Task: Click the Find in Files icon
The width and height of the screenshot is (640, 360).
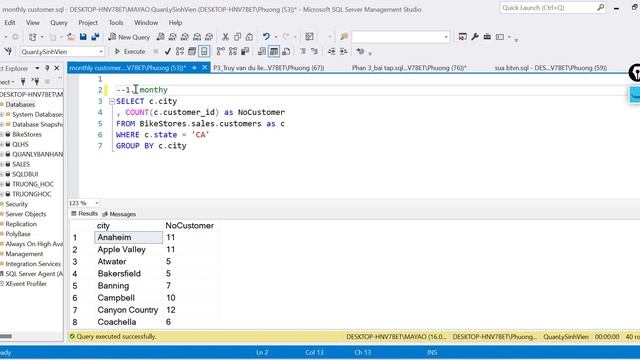Action: click(344, 37)
